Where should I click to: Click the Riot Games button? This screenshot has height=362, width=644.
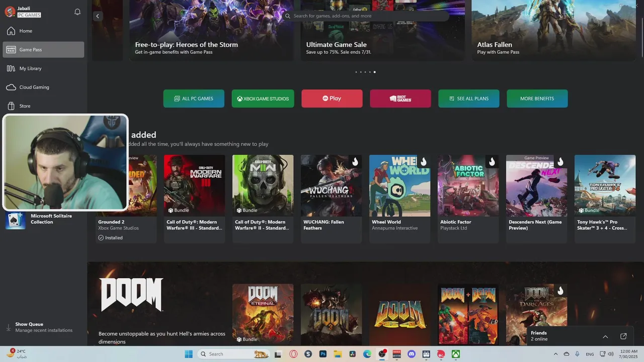pyautogui.click(x=400, y=99)
